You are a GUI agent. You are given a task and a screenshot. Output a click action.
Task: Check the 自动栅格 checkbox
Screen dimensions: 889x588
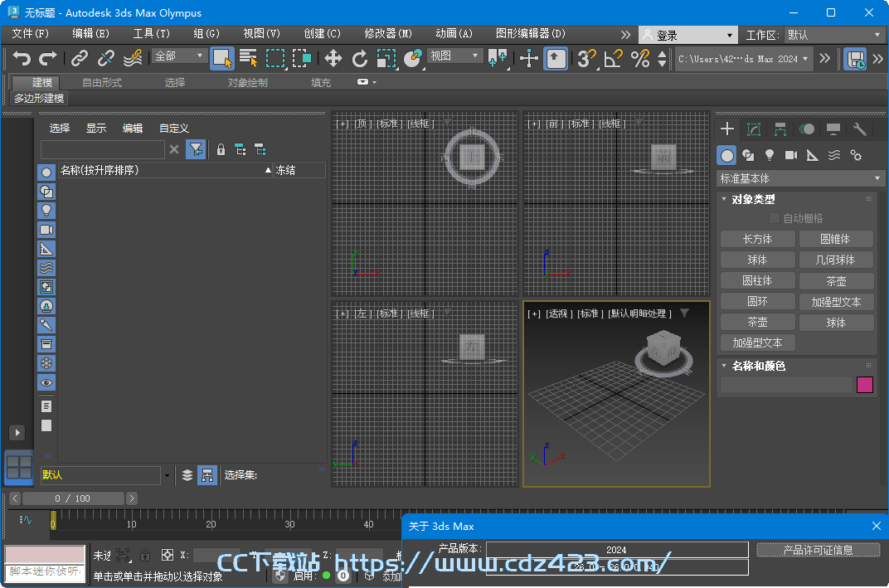774,218
